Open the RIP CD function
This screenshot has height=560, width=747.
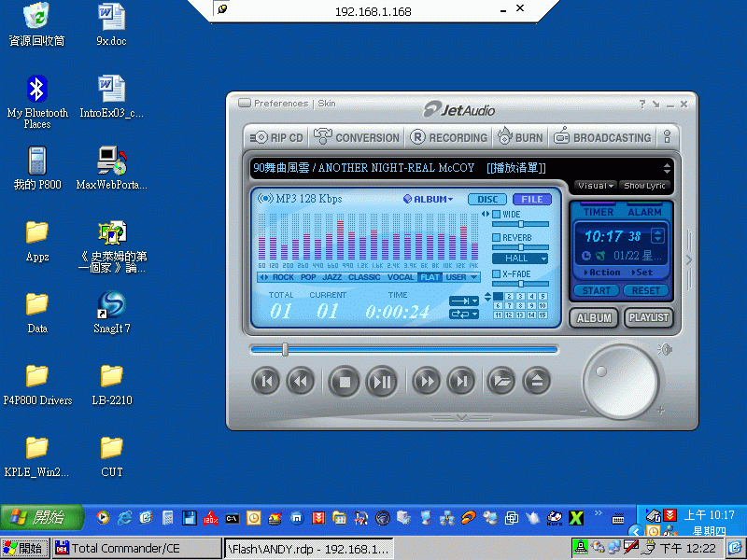coord(276,137)
